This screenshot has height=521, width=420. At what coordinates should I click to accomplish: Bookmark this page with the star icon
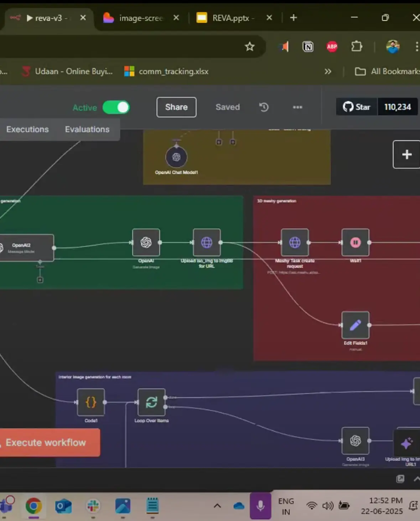click(250, 47)
